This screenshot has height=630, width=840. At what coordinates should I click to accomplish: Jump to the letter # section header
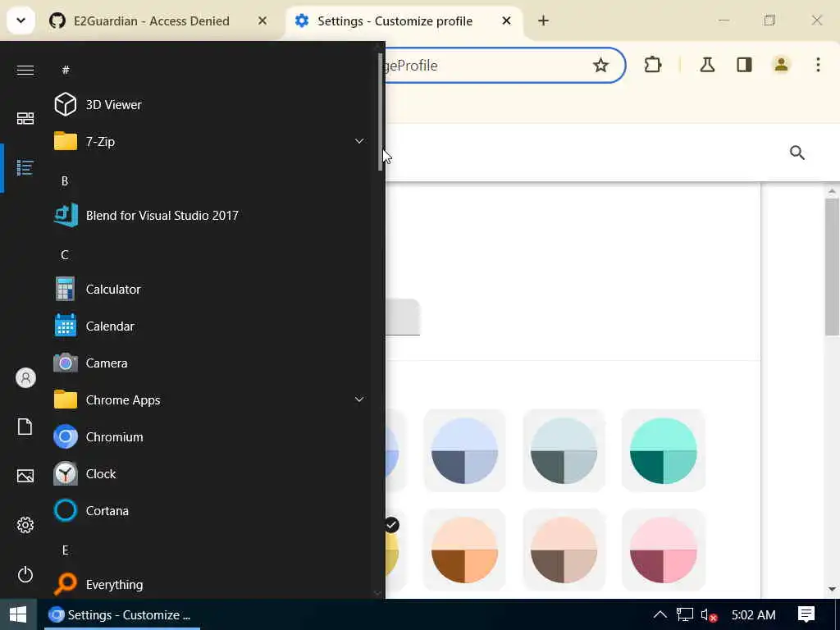click(x=66, y=71)
